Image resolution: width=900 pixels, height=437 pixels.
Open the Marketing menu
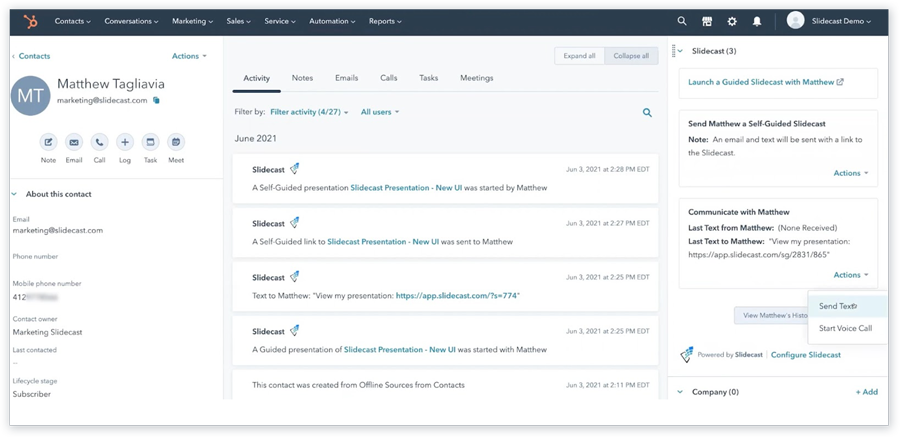click(x=192, y=21)
